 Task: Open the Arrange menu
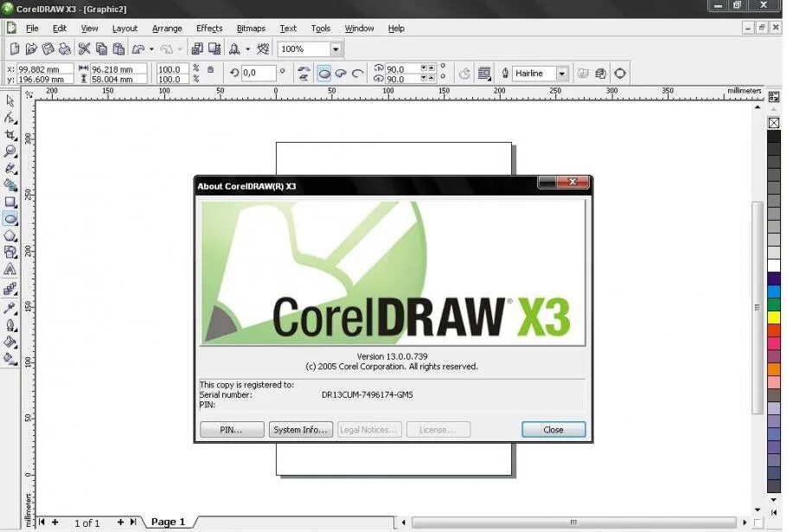167,29
